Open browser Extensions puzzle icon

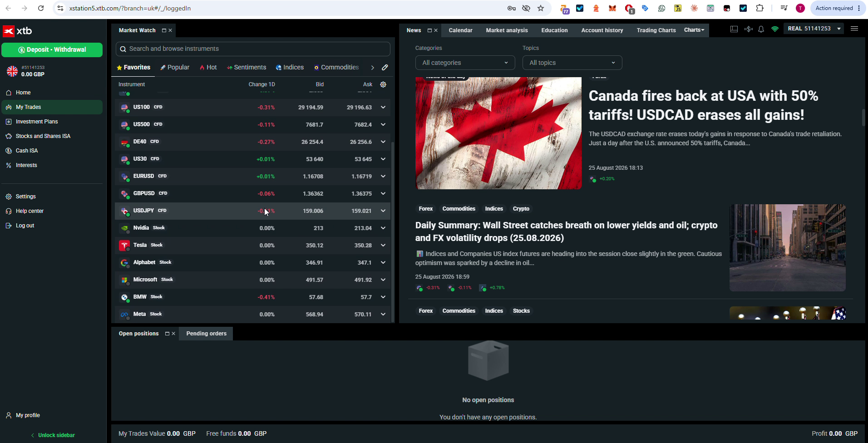coord(759,8)
